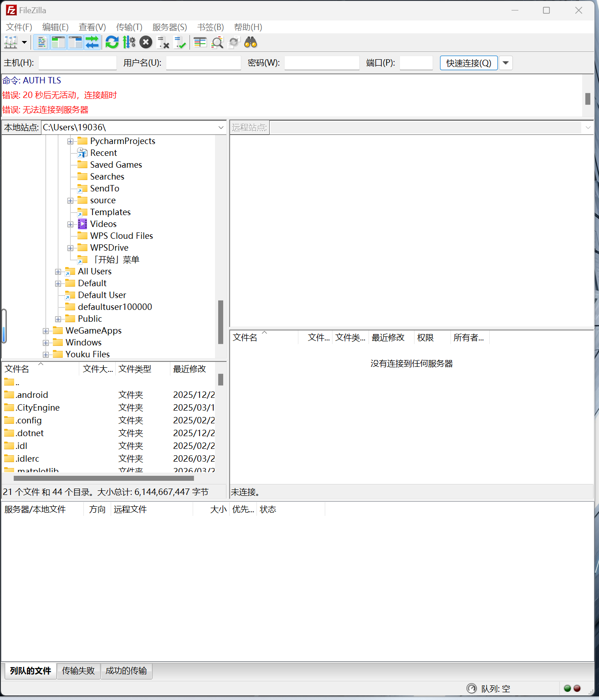Sort local files by 最近修改 column
Screen dimensions: 599x700
193,369
